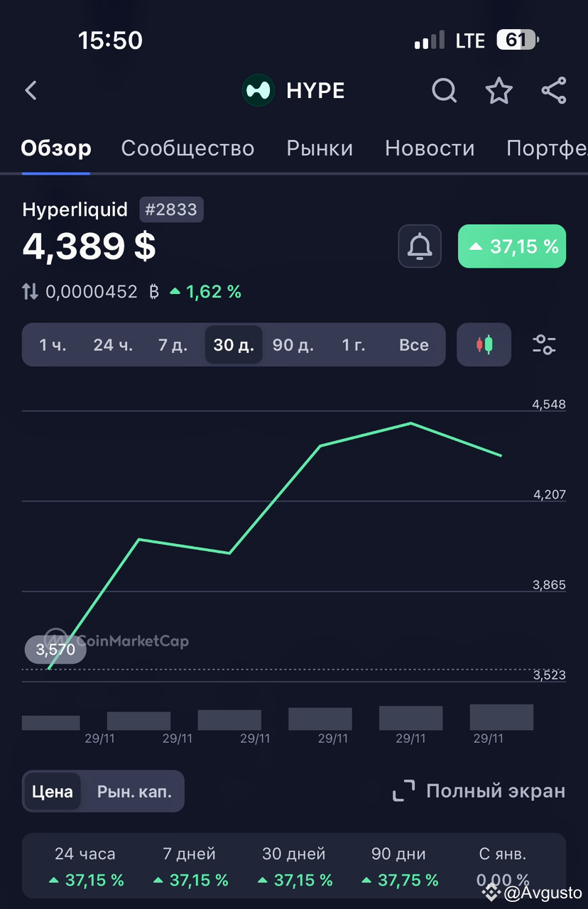
Task: Switch to the Новости tab
Action: (430, 148)
